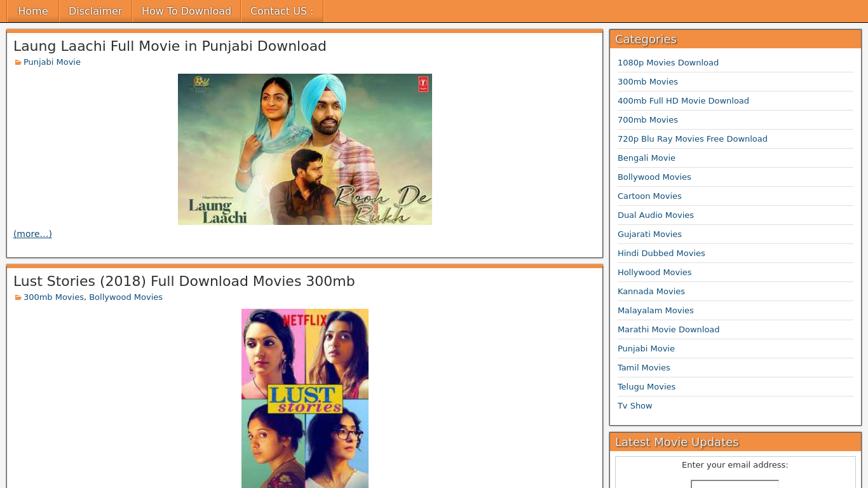Open Contact US menu item
The height and width of the screenshot is (488, 868).
pyautogui.click(x=282, y=11)
